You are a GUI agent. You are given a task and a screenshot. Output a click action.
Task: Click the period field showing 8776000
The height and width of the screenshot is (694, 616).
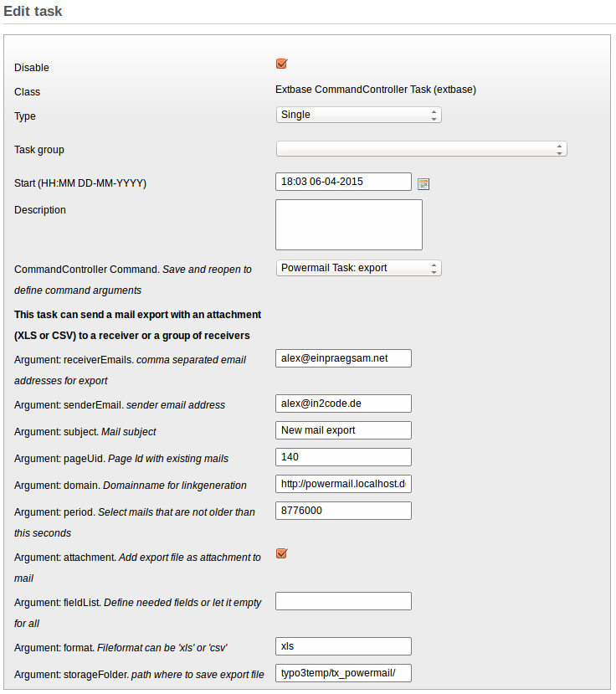click(x=343, y=511)
